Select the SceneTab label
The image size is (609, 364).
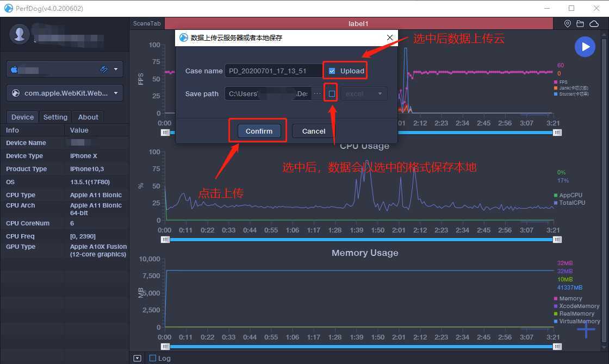click(x=147, y=23)
